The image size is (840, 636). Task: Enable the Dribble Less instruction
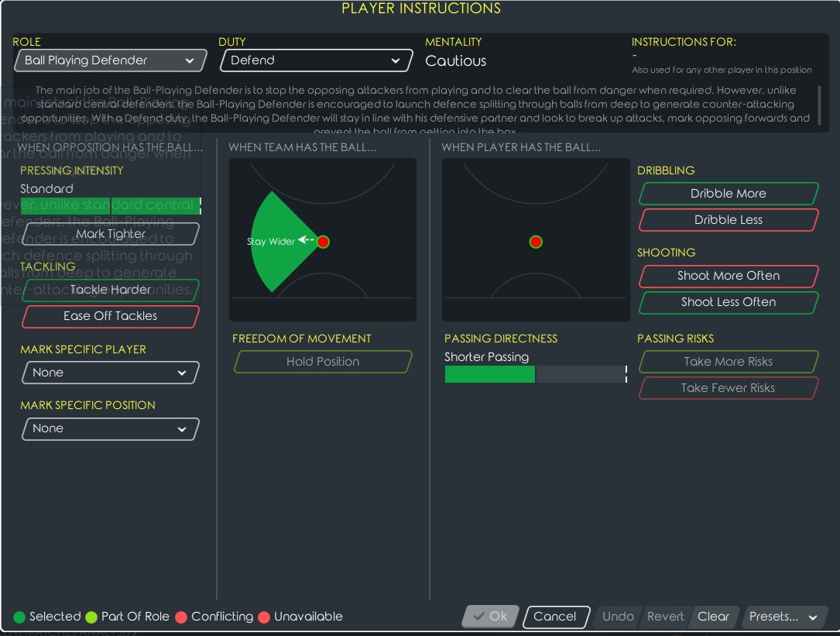tap(729, 220)
